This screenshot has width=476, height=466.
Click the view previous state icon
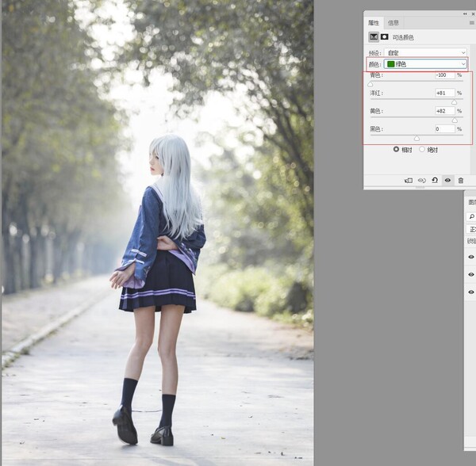(x=422, y=181)
